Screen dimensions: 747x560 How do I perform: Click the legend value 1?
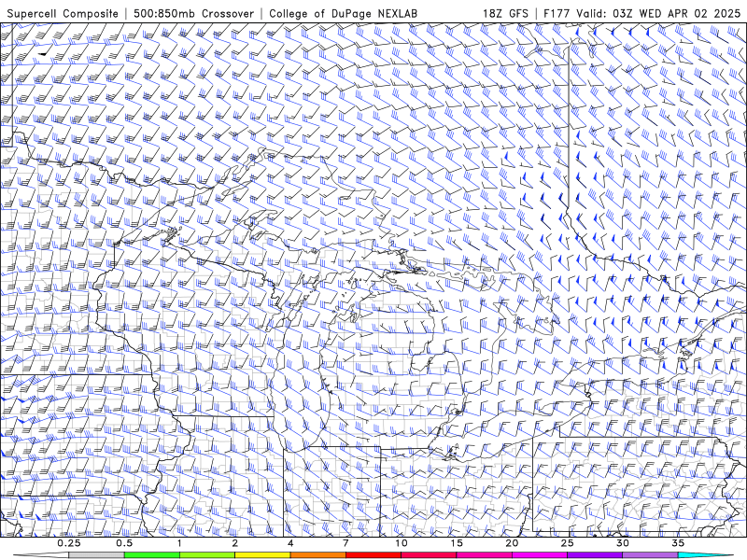pos(179,543)
